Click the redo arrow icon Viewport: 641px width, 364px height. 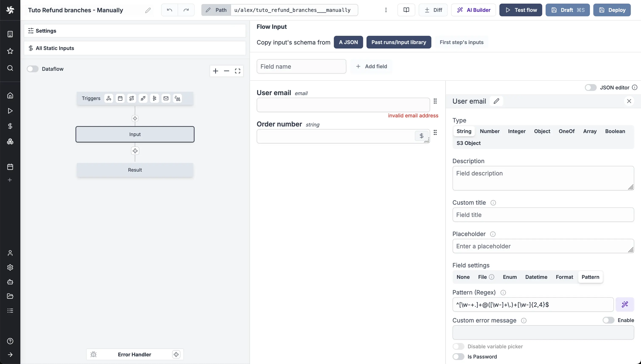(x=186, y=10)
